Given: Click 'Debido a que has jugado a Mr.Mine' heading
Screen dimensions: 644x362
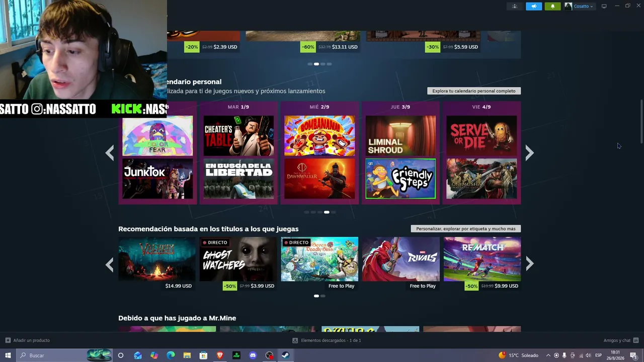Looking at the screenshot, I should tap(177, 318).
